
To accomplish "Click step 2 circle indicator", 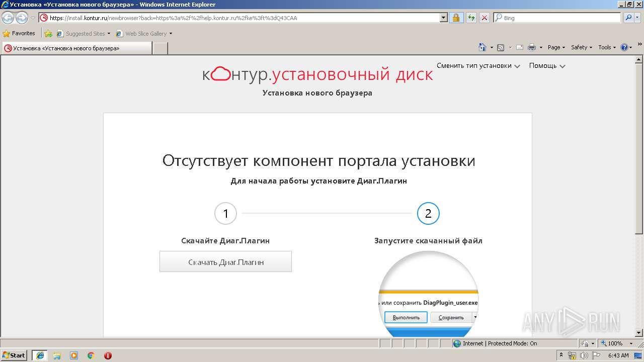I will (x=428, y=214).
